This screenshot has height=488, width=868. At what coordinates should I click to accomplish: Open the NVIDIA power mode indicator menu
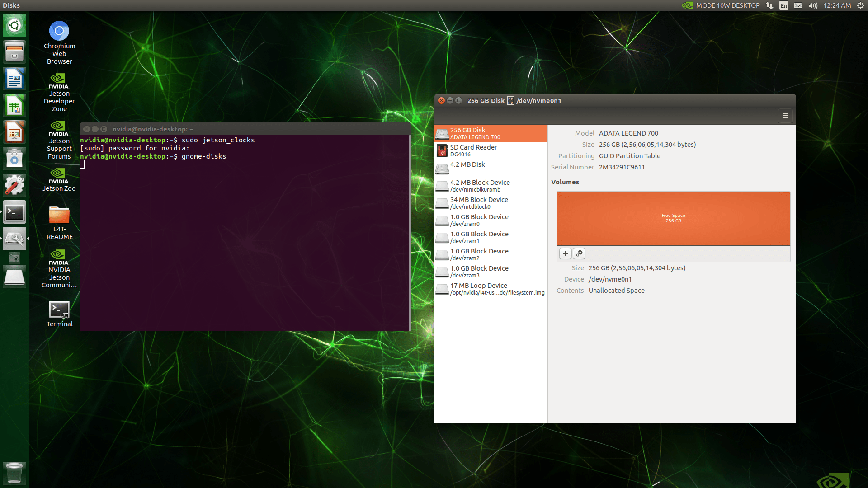pos(721,5)
